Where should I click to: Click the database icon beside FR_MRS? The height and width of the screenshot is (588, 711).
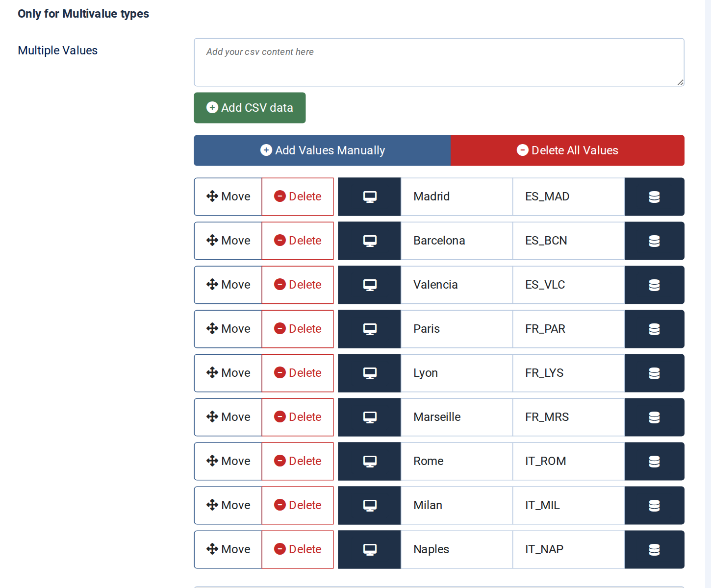point(654,417)
